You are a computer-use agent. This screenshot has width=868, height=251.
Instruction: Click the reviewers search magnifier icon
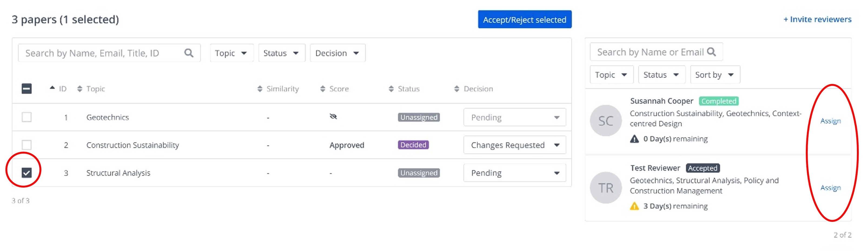(711, 52)
